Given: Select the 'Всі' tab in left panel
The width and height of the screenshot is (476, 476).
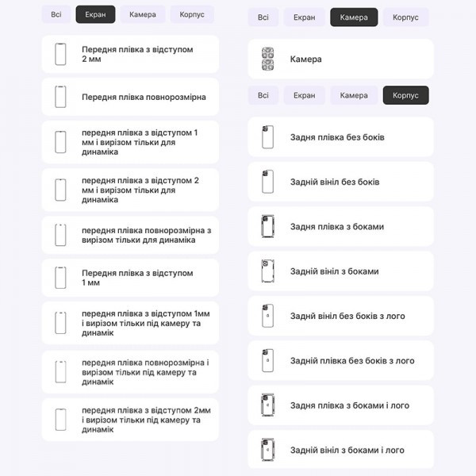Looking at the screenshot, I should pos(56,14).
